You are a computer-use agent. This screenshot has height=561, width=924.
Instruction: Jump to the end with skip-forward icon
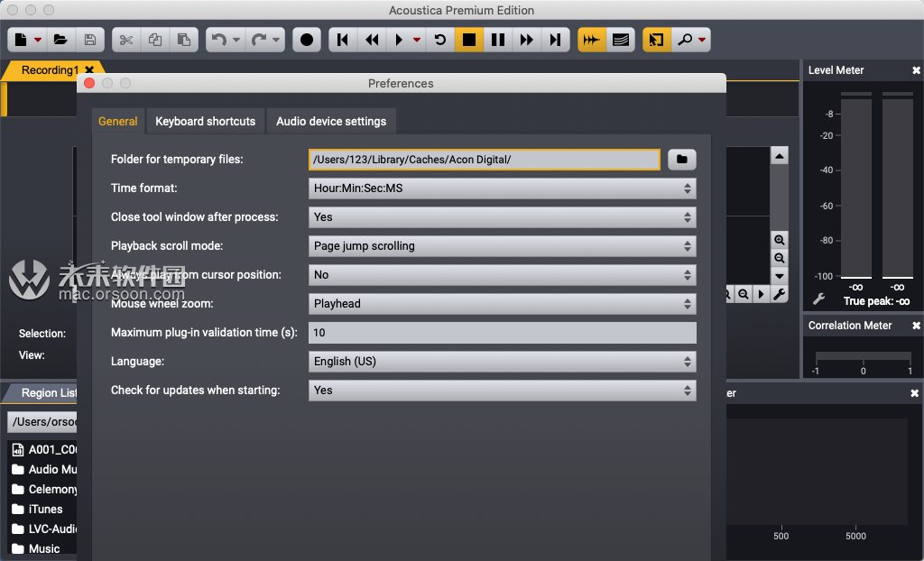click(555, 40)
